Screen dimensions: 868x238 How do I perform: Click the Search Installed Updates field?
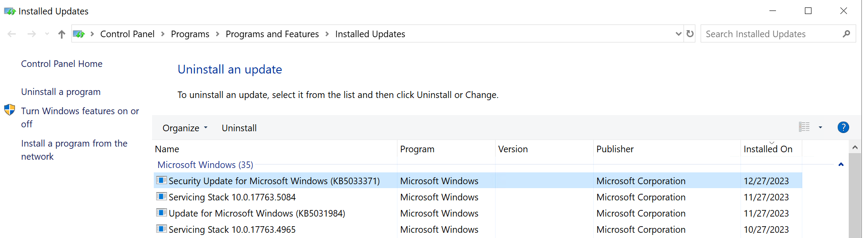pyautogui.click(x=771, y=34)
